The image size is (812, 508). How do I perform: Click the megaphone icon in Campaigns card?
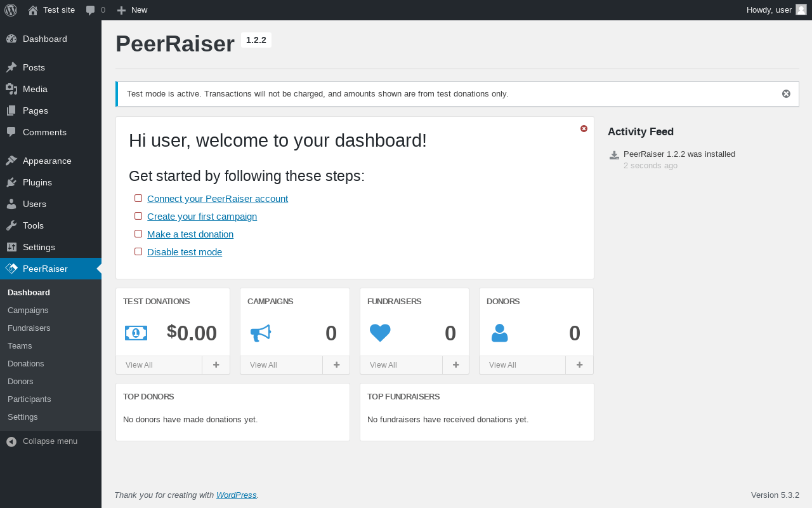261,333
